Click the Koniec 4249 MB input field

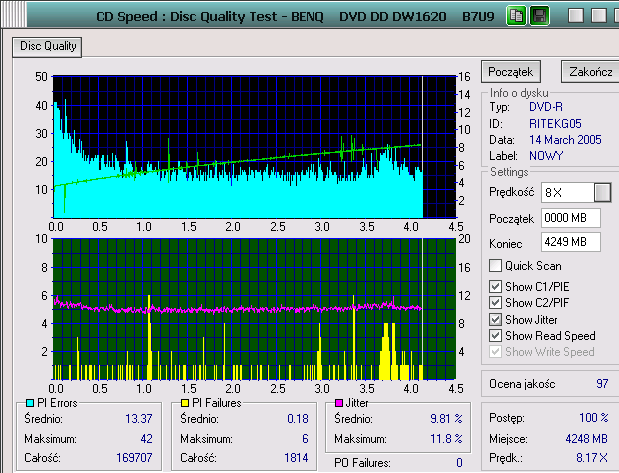coord(571,242)
